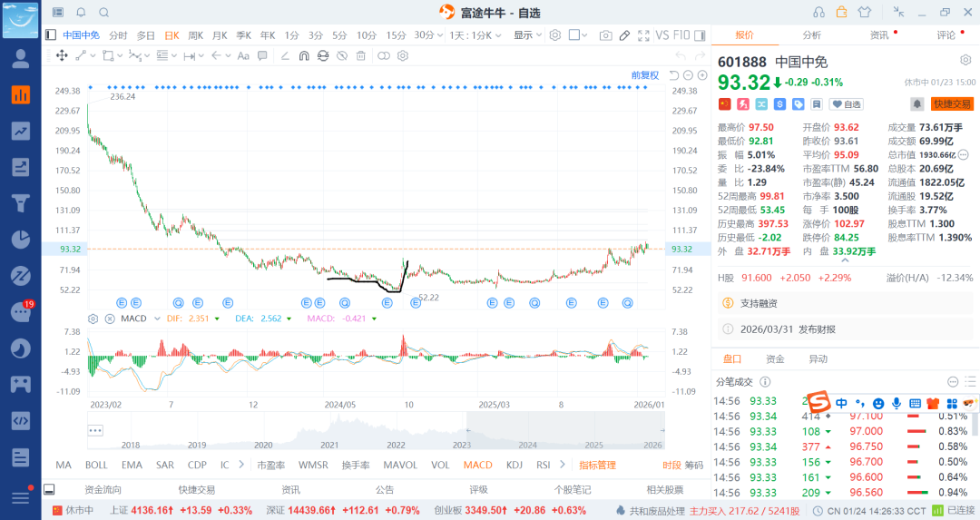
Task: Open the quotes bar-chart sidebar icon
Action: [21, 94]
